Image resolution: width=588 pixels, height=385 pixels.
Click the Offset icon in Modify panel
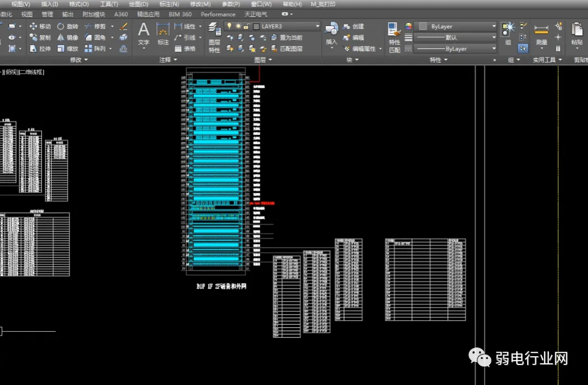pyautogui.click(x=124, y=49)
